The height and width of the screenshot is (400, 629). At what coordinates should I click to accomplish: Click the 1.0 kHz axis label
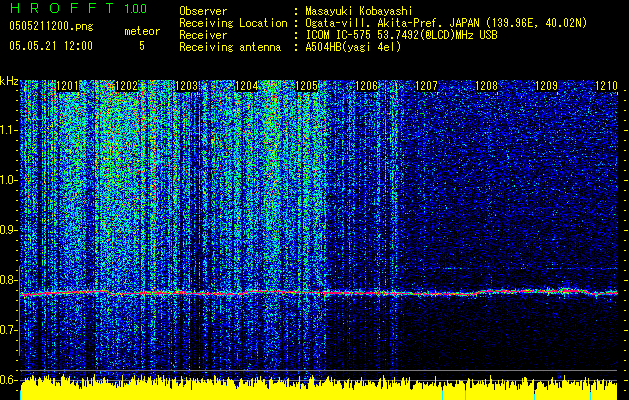(9, 180)
